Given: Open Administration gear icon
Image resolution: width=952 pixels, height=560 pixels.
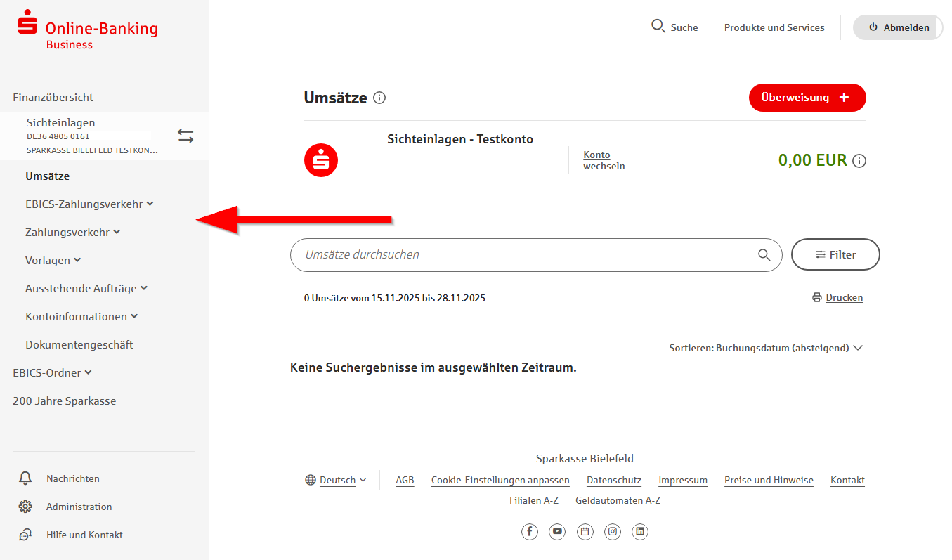Looking at the screenshot, I should coord(25,507).
